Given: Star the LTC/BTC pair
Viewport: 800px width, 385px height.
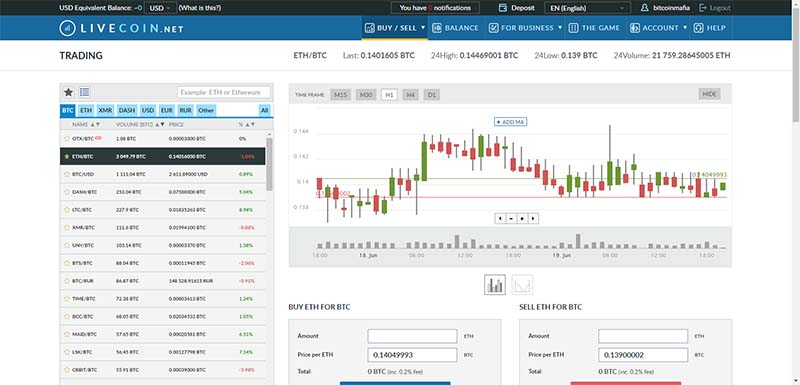Looking at the screenshot, I should pos(66,210).
